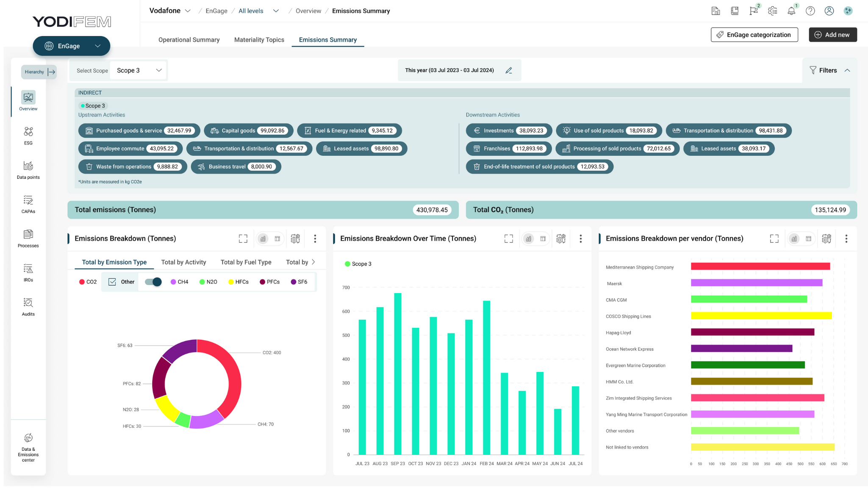
Task: Collapse the Filters panel chevron
Action: point(847,70)
